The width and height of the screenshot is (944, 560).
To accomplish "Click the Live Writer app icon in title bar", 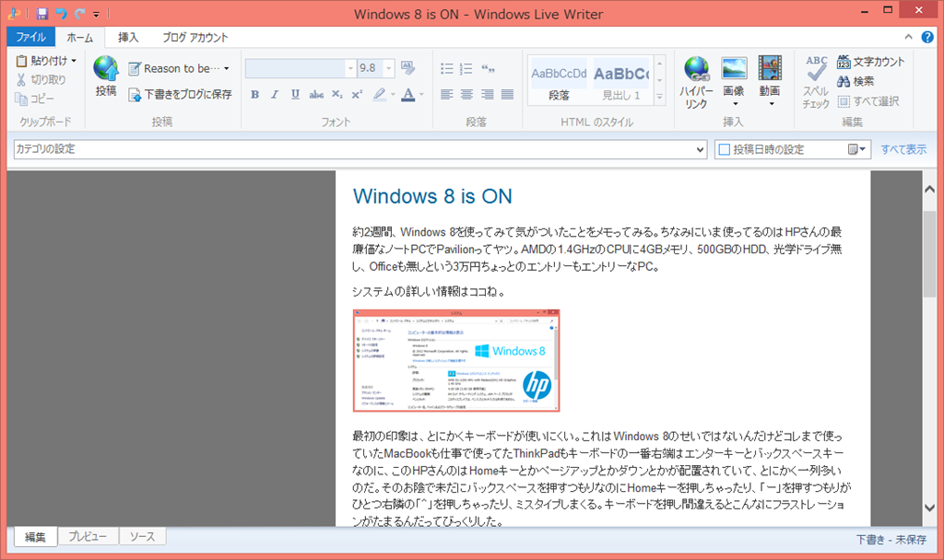I will pos(15,13).
